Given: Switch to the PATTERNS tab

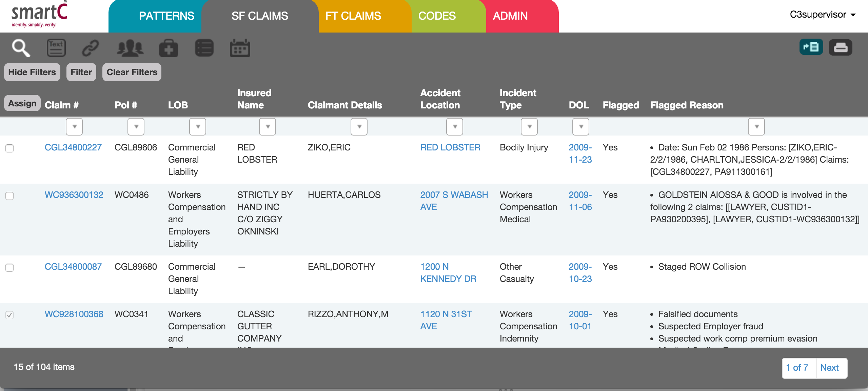Looking at the screenshot, I should pos(166,16).
